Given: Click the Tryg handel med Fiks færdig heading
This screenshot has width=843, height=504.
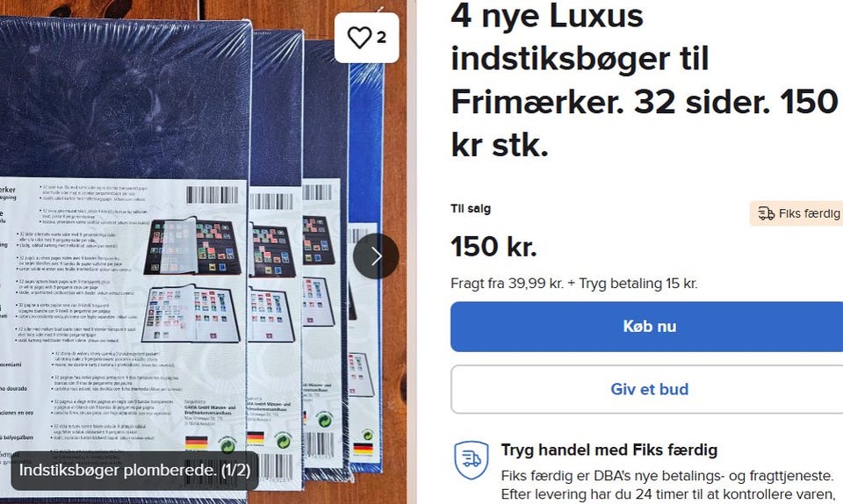Looking at the screenshot, I should coord(609,450).
